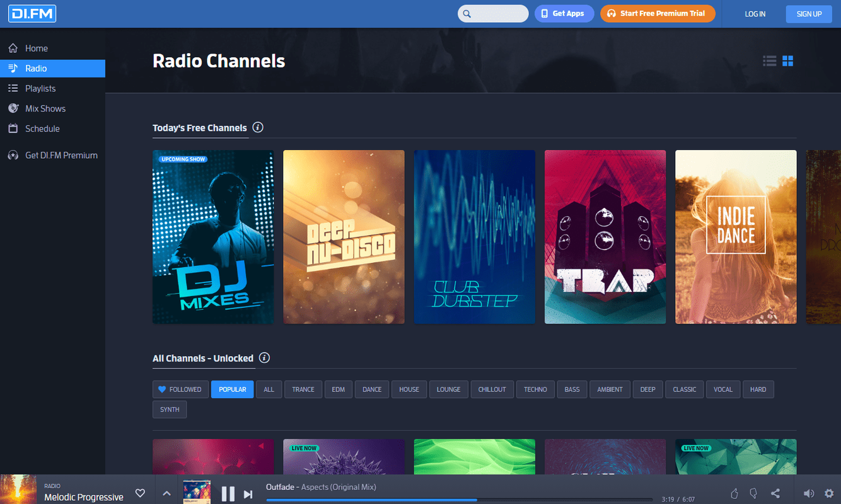
Task: Go to Mix Shows
Action: pos(52,108)
